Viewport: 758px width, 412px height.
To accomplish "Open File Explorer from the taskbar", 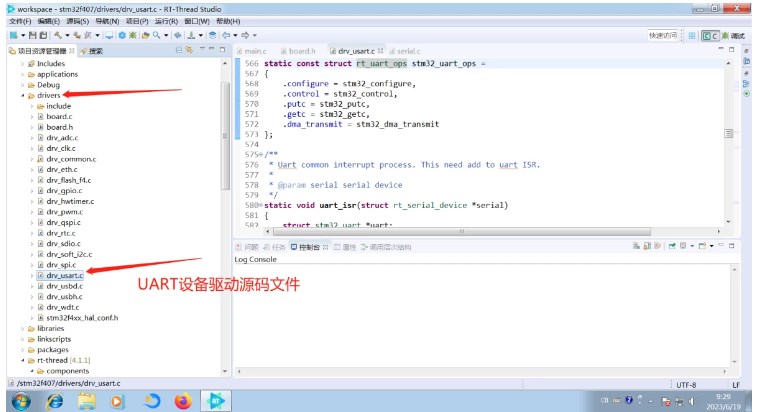I will (87, 401).
